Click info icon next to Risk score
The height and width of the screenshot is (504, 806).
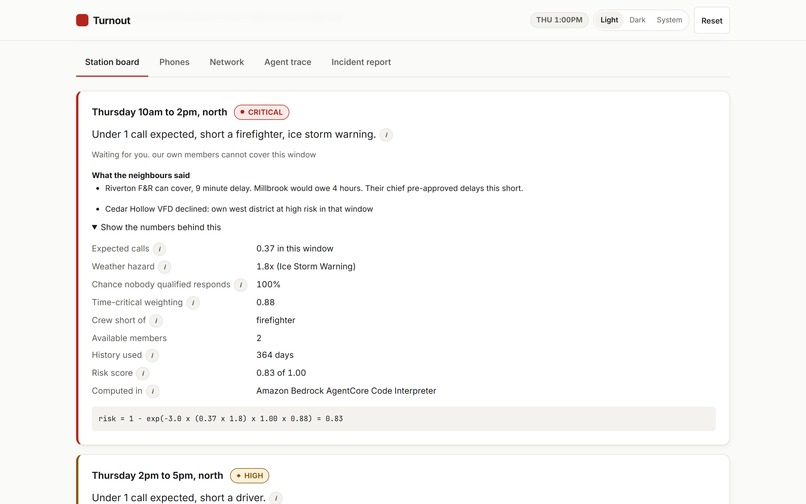tap(143, 373)
